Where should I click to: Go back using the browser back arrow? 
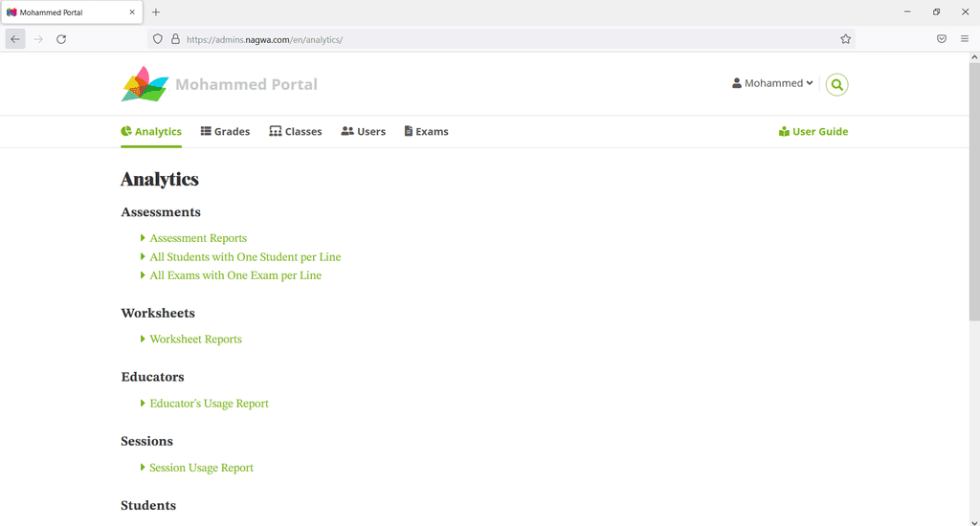pos(15,39)
